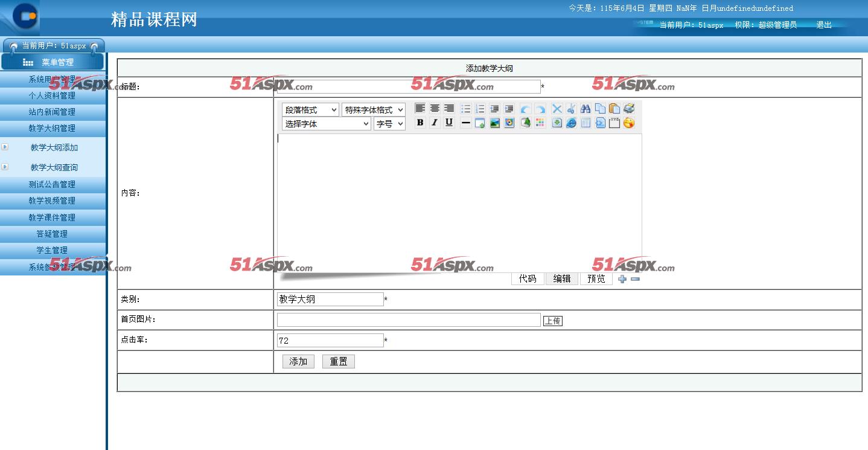Center-align text with the center alignment icon
The image size is (868, 450).
click(x=435, y=109)
